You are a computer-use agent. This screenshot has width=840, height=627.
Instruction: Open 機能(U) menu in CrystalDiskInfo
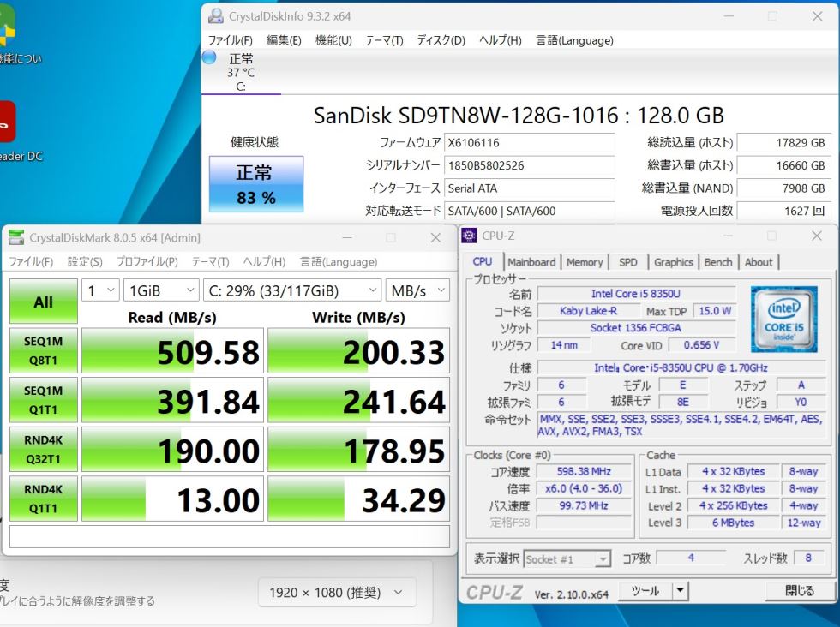click(x=333, y=40)
